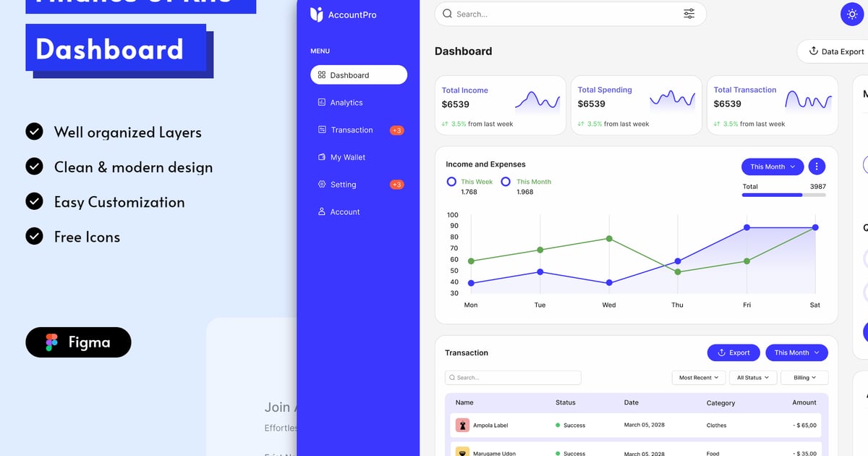The width and height of the screenshot is (868, 456).
Task: Click the top Search input field
Action: [570, 14]
